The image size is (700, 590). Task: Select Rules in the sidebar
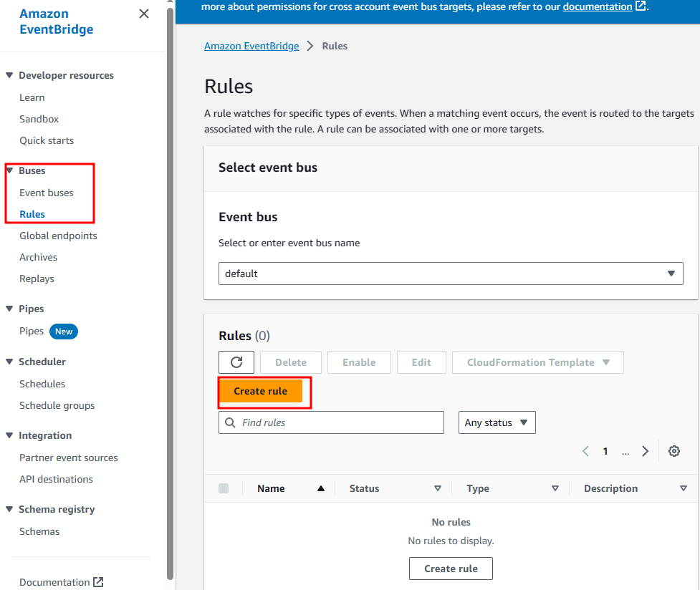click(x=32, y=214)
